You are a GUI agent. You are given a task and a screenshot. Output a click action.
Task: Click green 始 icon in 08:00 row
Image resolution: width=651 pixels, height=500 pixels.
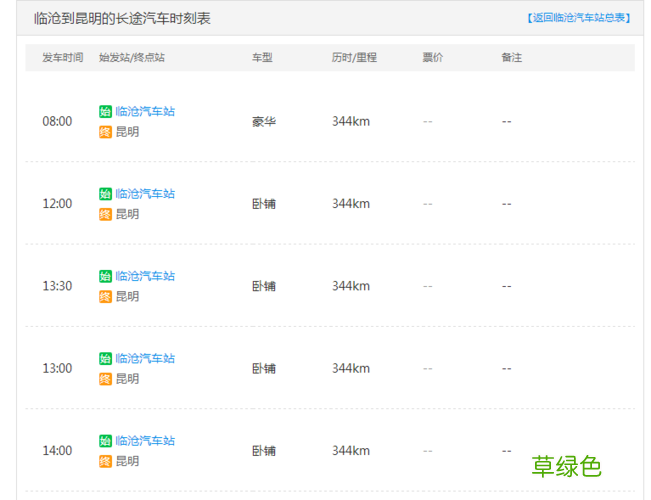[105, 111]
